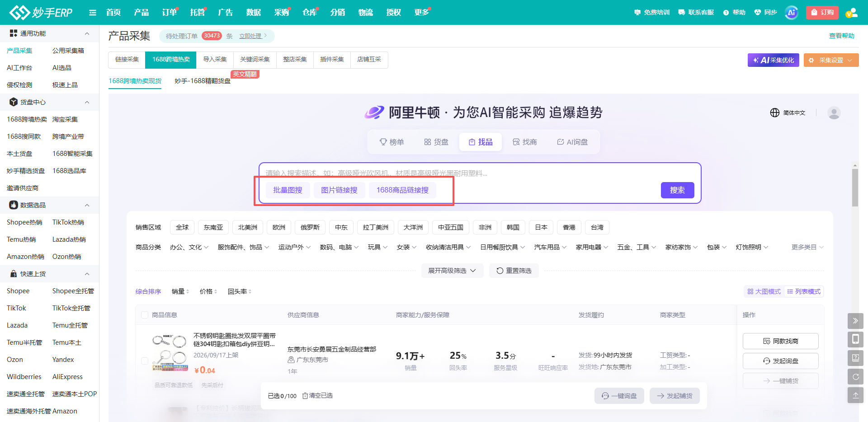Viewport: 868px width, 422px height.
Task: Sort results by 销量
Action: tap(180, 291)
